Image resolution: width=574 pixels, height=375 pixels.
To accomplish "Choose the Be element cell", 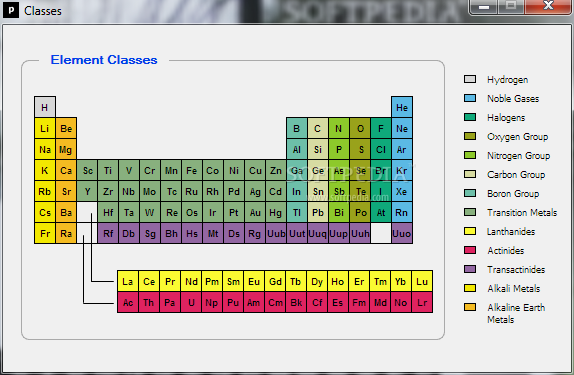I will pos(66,128).
